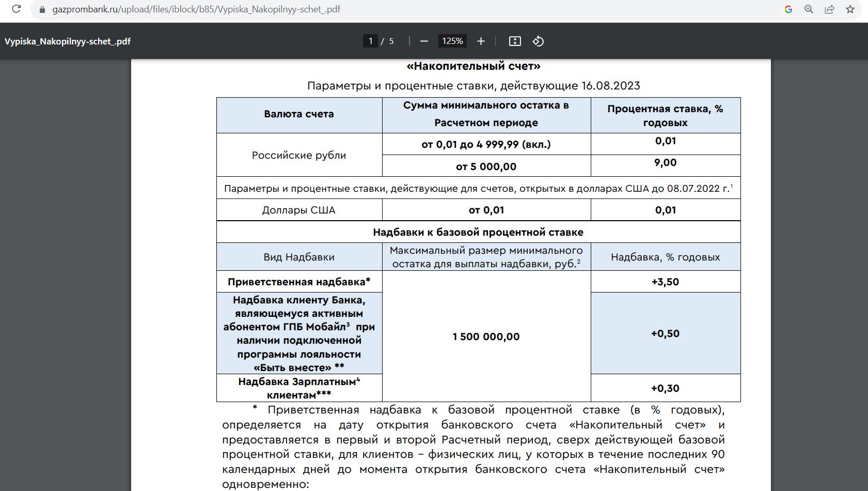Share this page via share icon

pyautogui.click(x=829, y=9)
